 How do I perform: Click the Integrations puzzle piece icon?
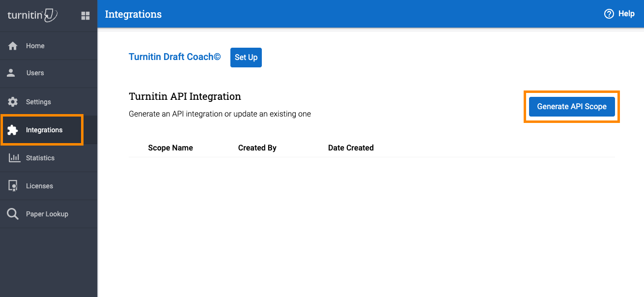coord(12,129)
